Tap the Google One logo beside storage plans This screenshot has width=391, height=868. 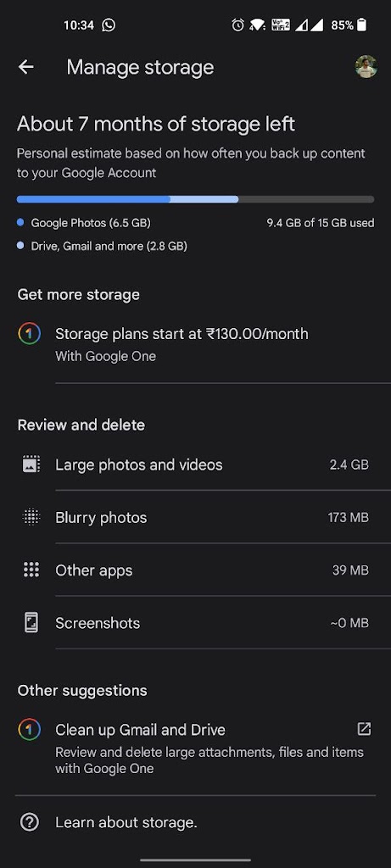click(x=30, y=334)
